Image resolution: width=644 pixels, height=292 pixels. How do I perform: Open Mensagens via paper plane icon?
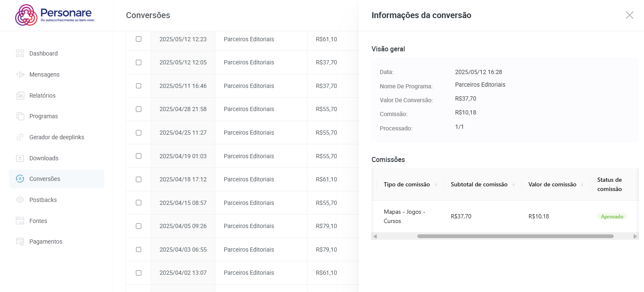[x=20, y=74]
